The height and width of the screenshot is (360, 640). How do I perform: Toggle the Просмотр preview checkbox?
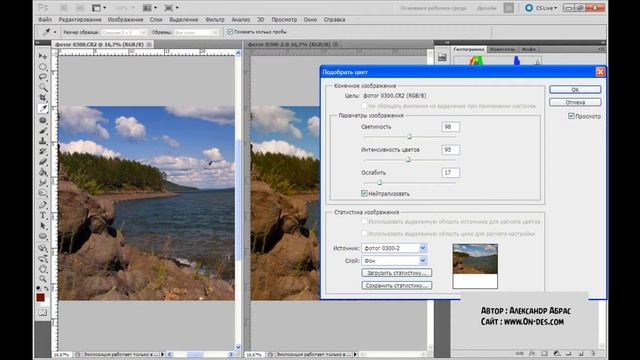point(571,116)
